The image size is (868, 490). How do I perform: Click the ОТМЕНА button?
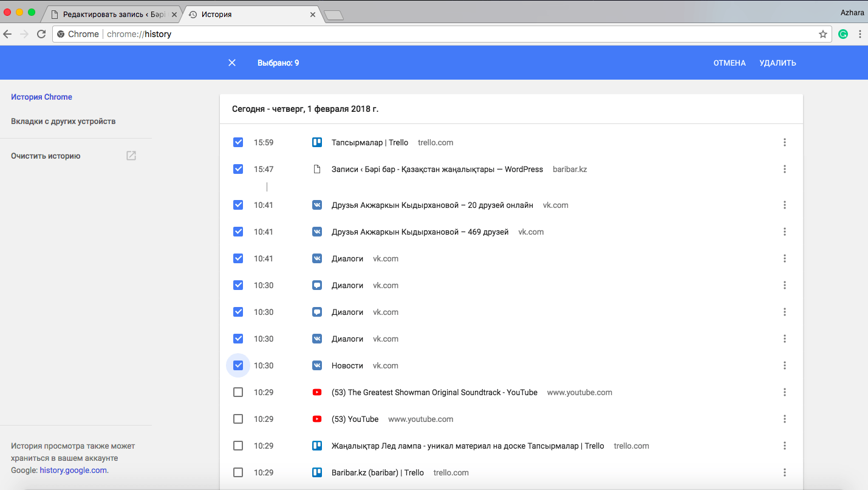(730, 63)
